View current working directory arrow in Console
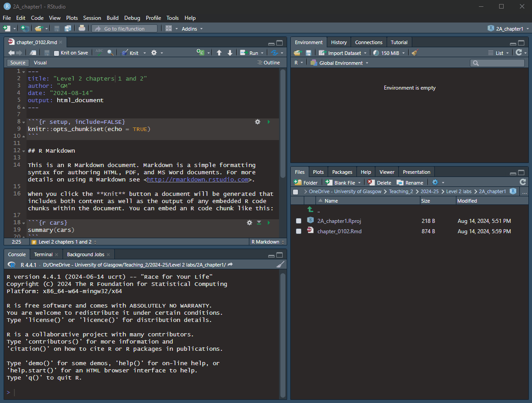This screenshot has width=532, height=403. click(x=230, y=264)
